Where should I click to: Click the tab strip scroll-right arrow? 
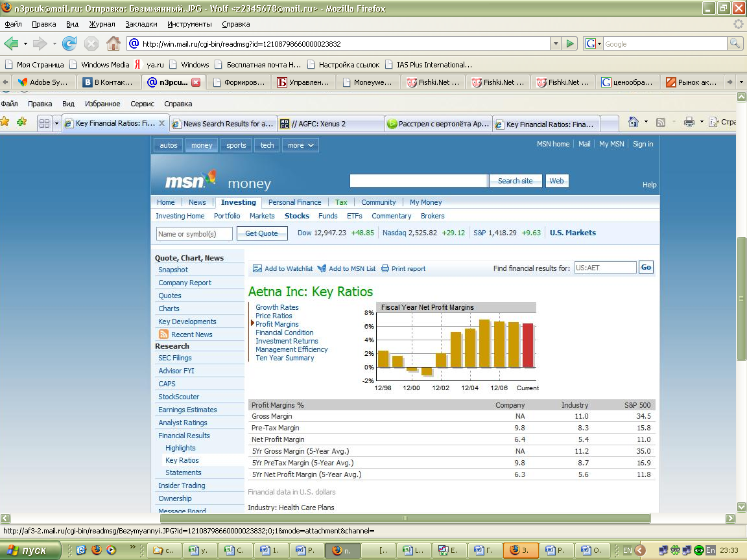(x=730, y=82)
